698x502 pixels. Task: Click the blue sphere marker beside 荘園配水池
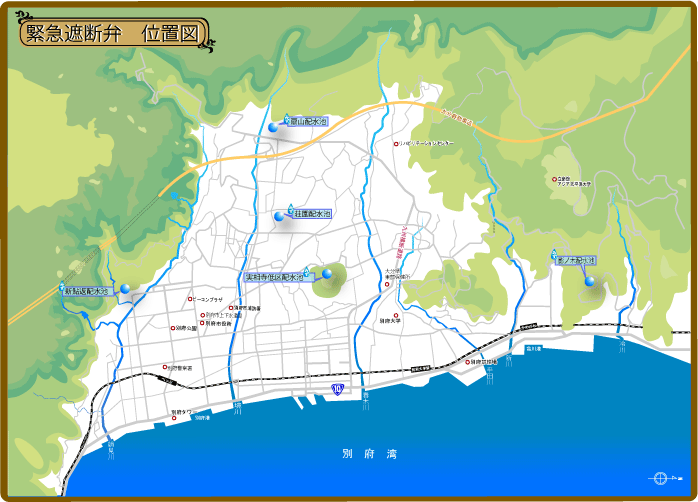tap(280, 216)
